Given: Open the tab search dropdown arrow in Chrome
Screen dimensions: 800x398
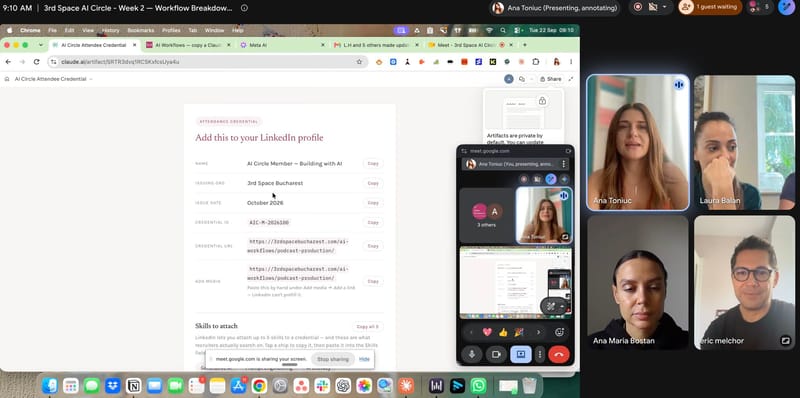Looking at the screenshot, I should [41, 45].
